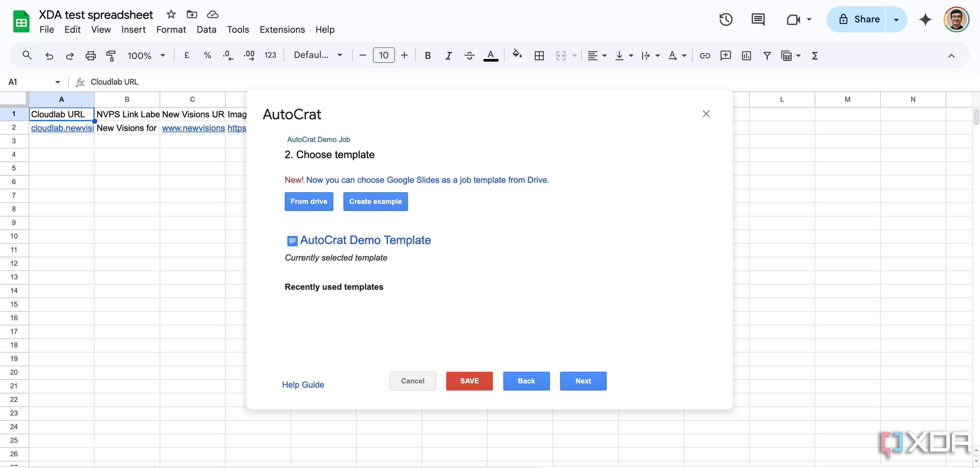Click Next in AutoCrat dialog
Viewport: 980px width, 468px height.
(x=583, y=381)
